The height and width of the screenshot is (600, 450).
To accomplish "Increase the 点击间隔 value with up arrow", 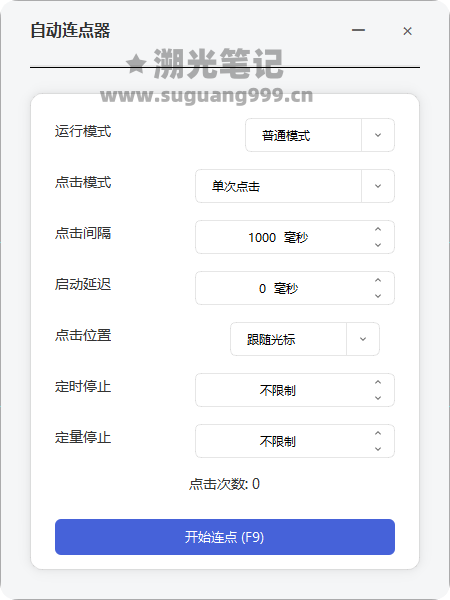I will pos(378,229).
